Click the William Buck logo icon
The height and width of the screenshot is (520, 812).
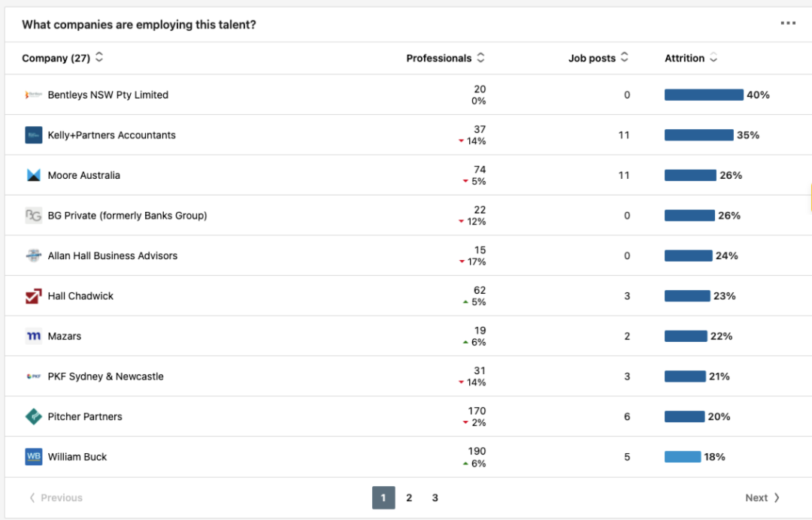tap(33, 457)
